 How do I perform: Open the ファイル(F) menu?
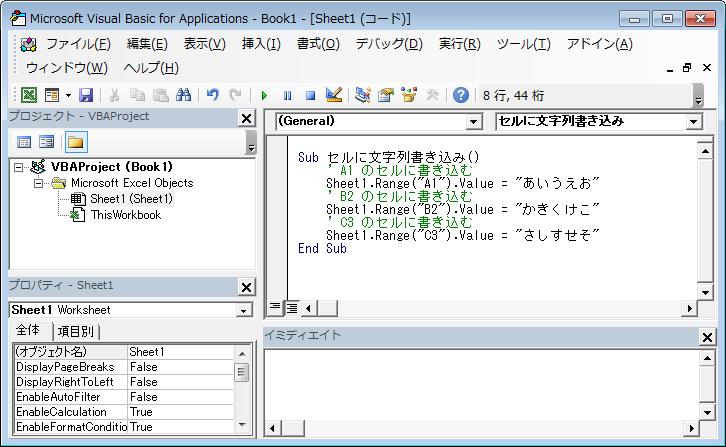tap(78, 44)
